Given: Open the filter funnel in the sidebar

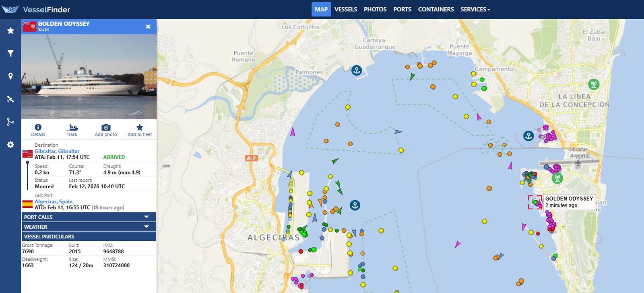Looking at the screenshot, I should click(x=10, y=53).
